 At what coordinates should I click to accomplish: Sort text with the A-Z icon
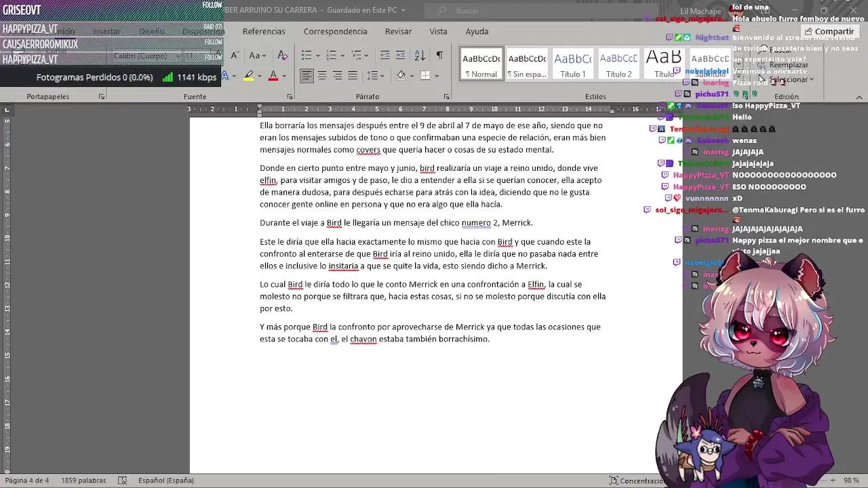point(420,56)
